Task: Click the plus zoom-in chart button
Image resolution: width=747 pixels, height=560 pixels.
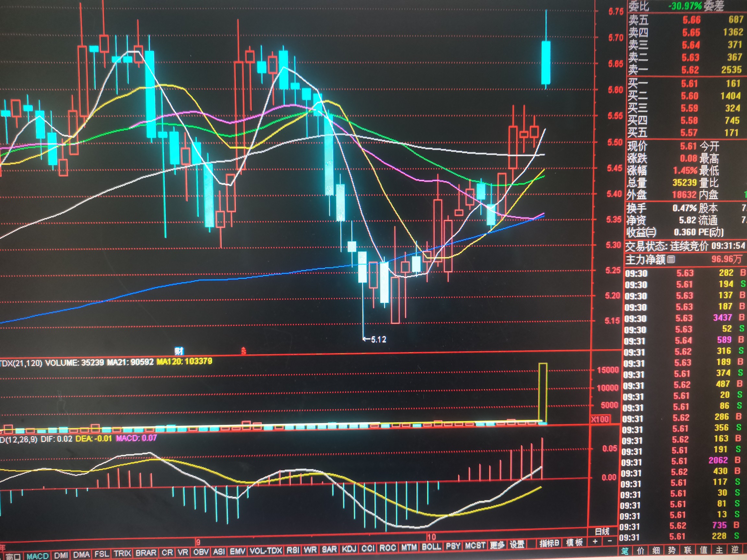Action: click(595, 541)
